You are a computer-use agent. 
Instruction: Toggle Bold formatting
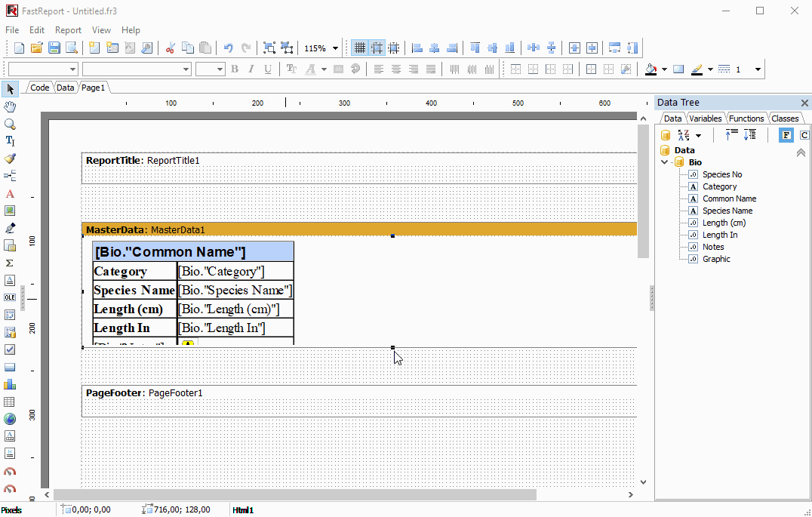coord(235,69)
